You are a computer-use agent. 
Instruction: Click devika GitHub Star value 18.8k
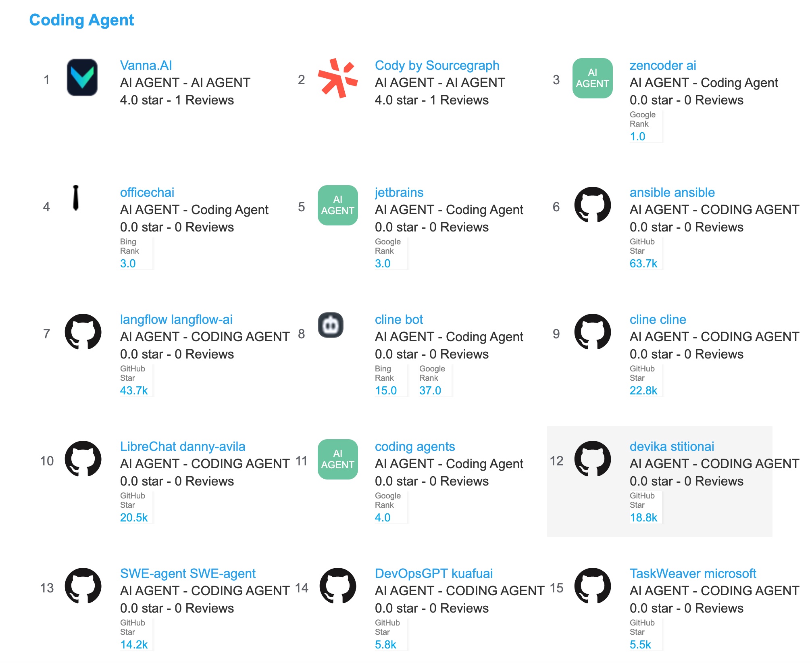643,517
